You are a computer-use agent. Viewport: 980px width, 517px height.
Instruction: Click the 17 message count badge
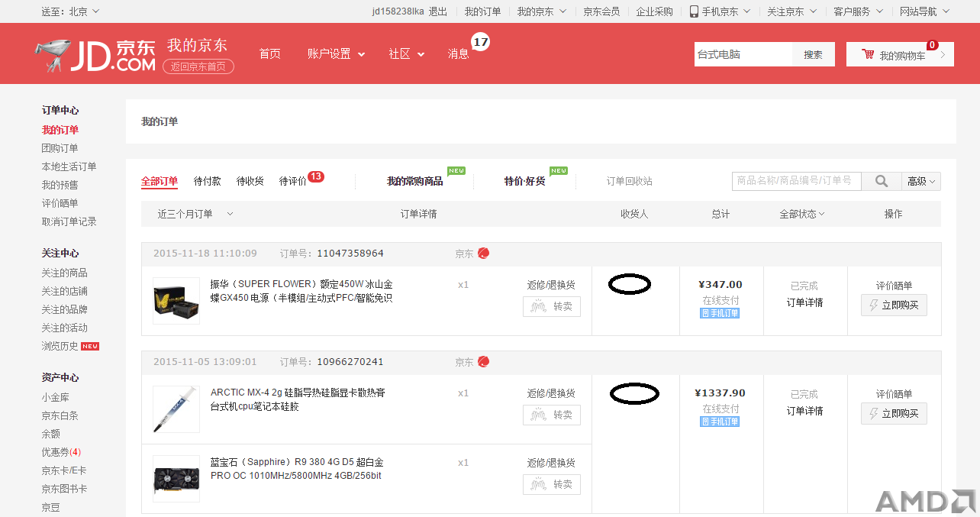(480, 42)
